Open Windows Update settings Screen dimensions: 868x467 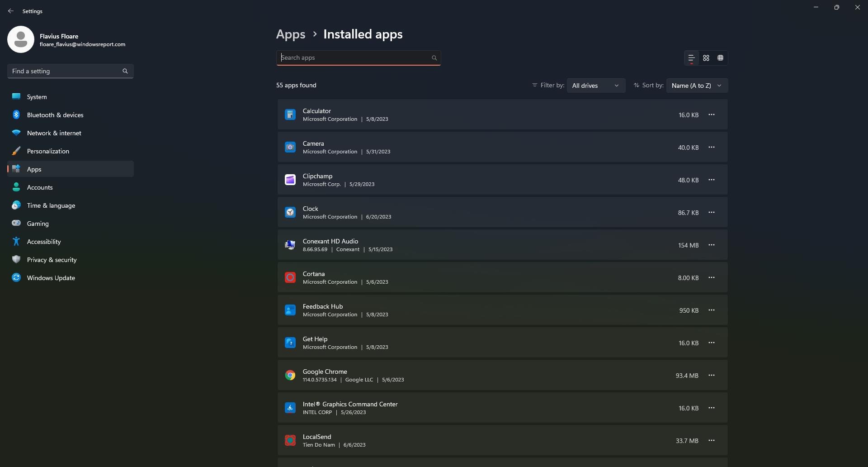tap(71, 278)
